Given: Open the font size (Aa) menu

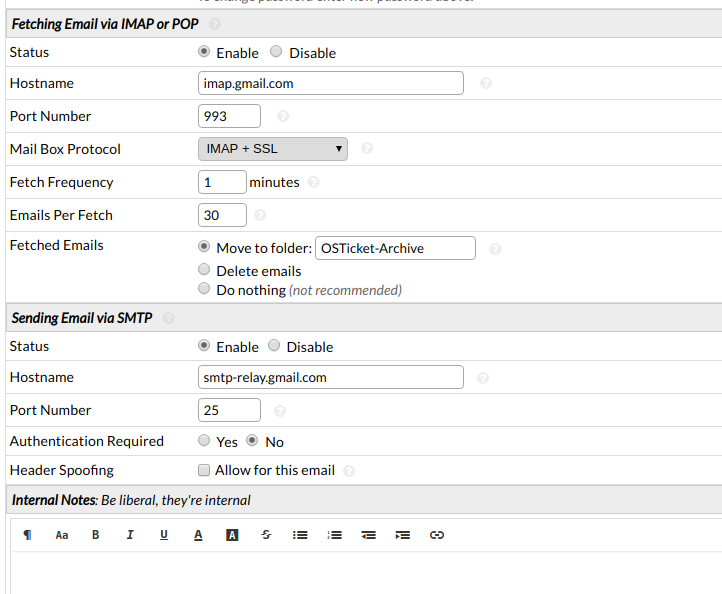Looking at the screenshot, I should (61, 535).
